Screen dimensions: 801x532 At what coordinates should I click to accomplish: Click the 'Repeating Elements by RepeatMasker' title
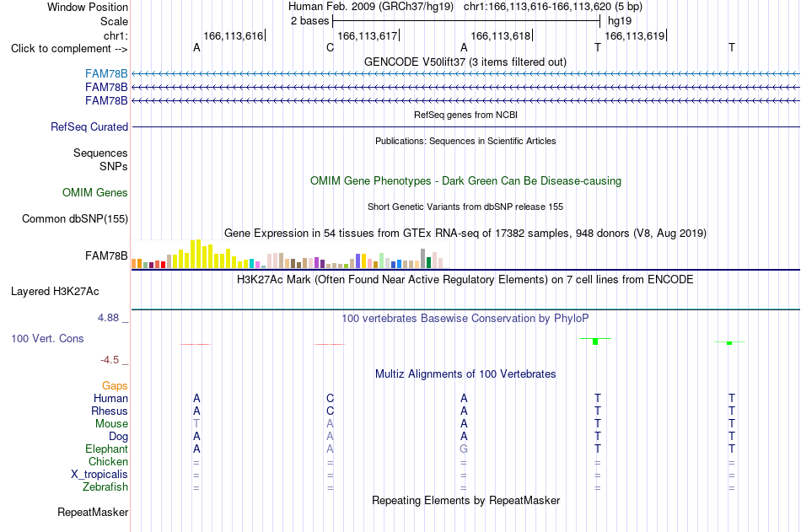[466, 500]
